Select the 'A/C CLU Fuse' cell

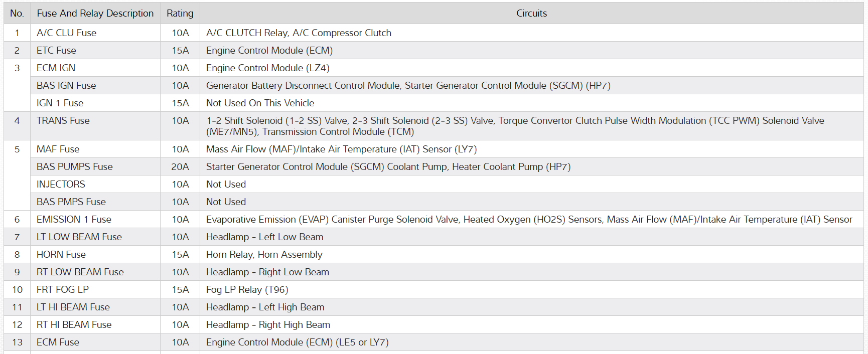tap(66, 33)
